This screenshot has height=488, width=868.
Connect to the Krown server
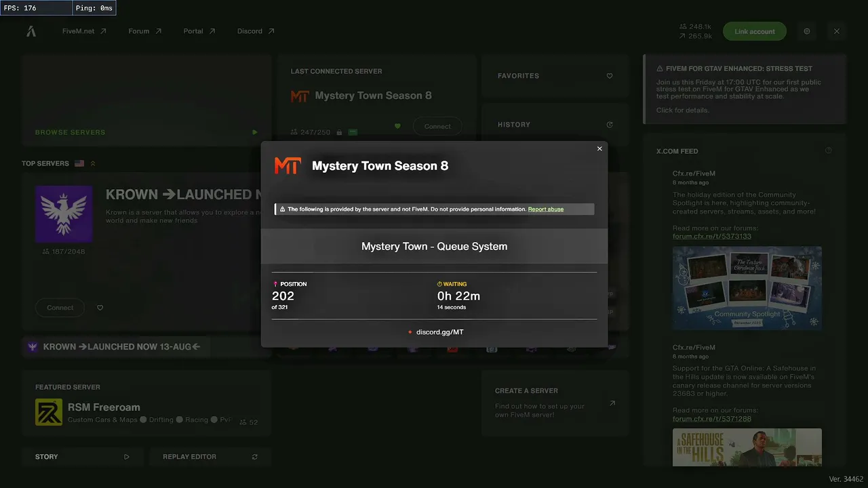(60, 308)
